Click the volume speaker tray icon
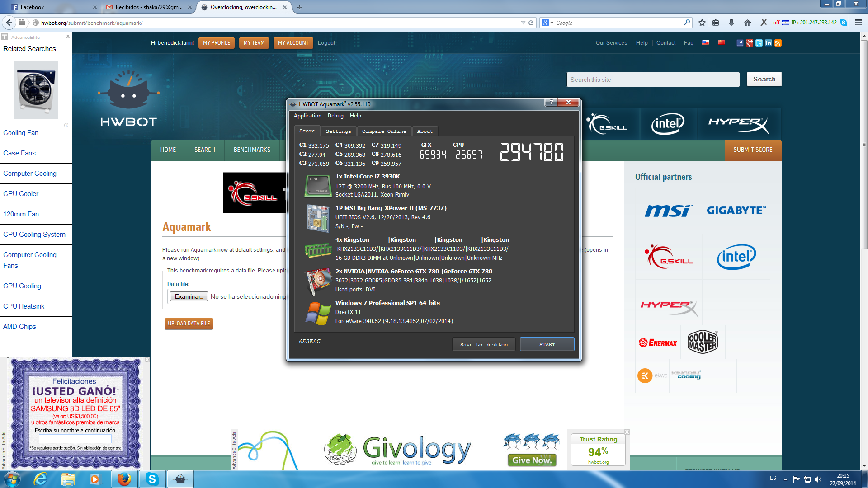The image size is (868, 488). coord(818,479)
